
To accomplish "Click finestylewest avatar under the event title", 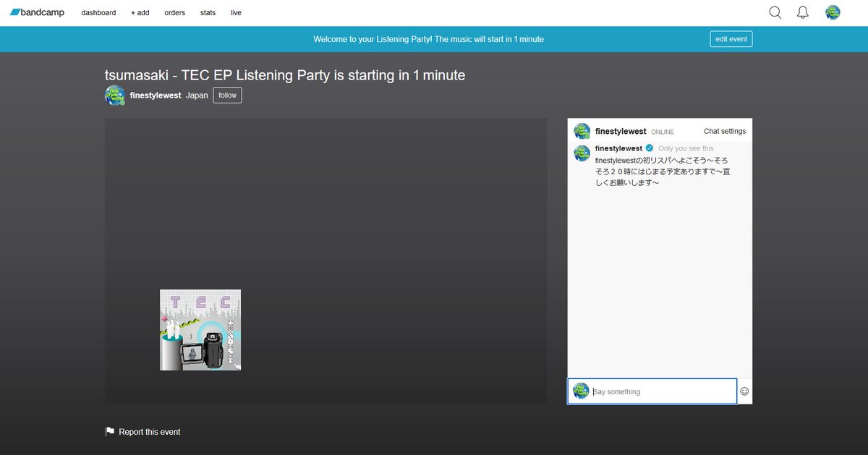I will coord(115,95).
